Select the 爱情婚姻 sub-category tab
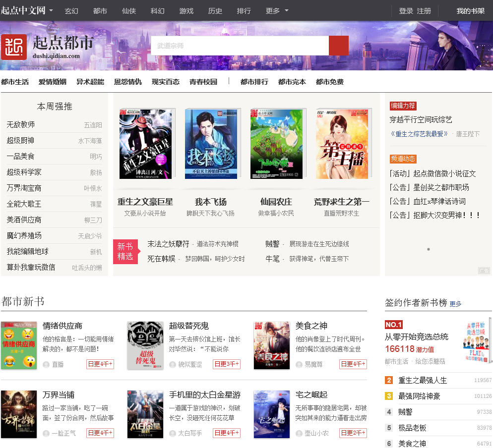Image resolution: width=493 pixels, height=448 pixels. click(53, 82)
